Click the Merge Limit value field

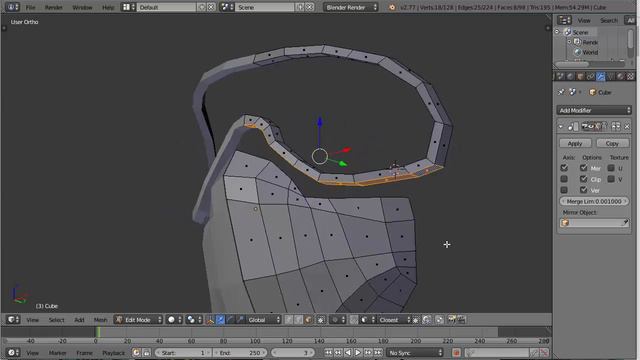click(x=594, y=201)
